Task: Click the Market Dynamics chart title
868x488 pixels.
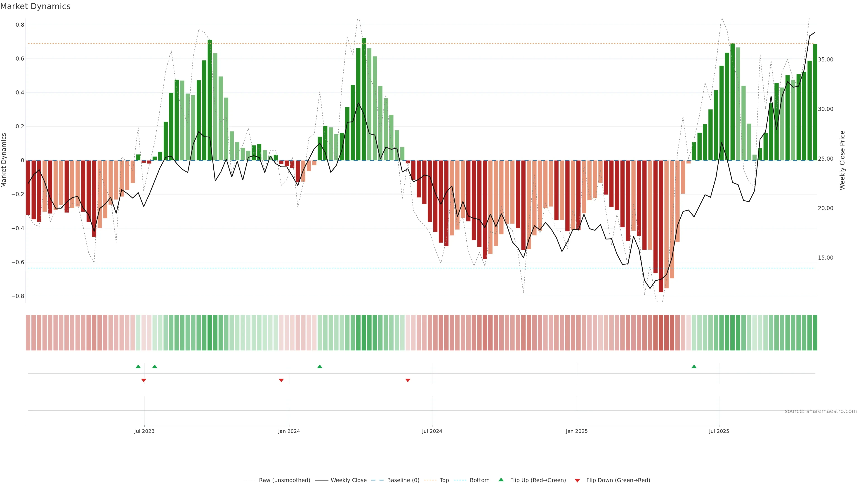Action: [35, 6]
